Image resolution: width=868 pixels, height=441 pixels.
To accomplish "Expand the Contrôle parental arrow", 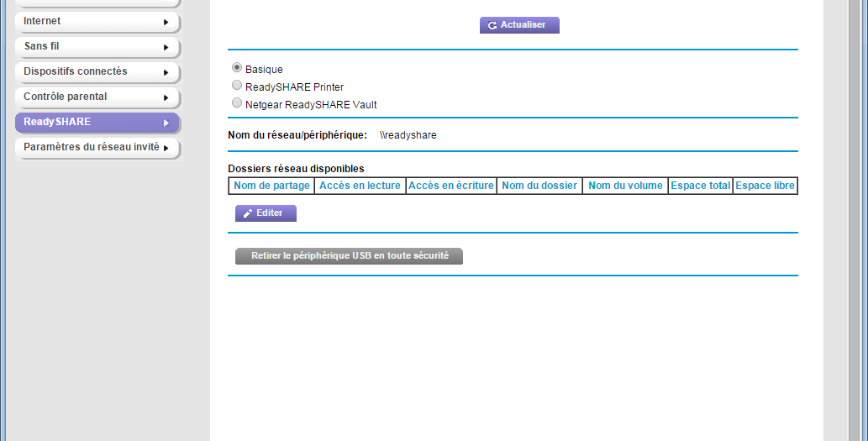I will click(x=166, y=97).
